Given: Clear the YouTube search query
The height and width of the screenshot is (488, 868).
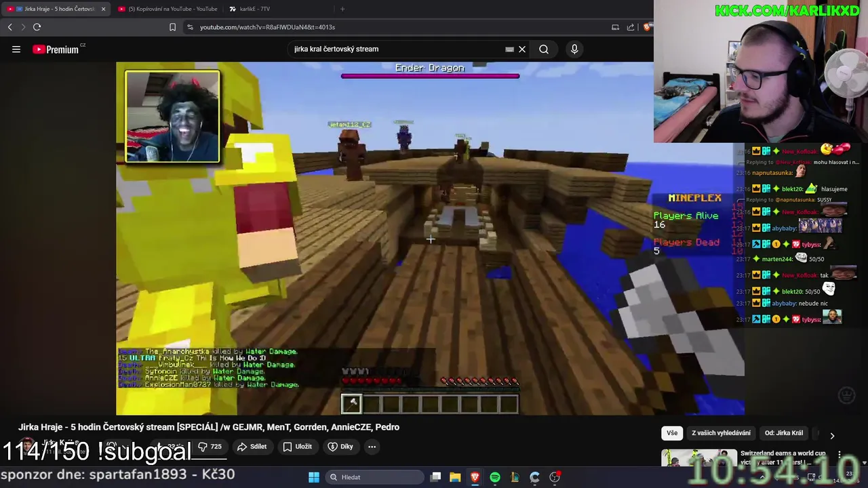Looking at the screenshot, I should [522, 49].
